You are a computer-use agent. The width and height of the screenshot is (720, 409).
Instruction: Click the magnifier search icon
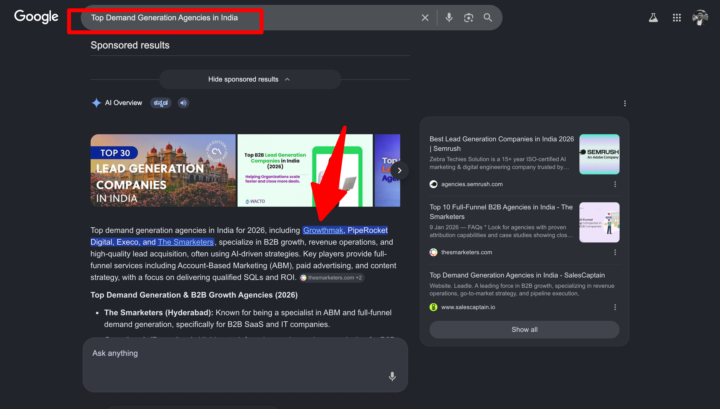pyautogui.click(x=488, y=17)
